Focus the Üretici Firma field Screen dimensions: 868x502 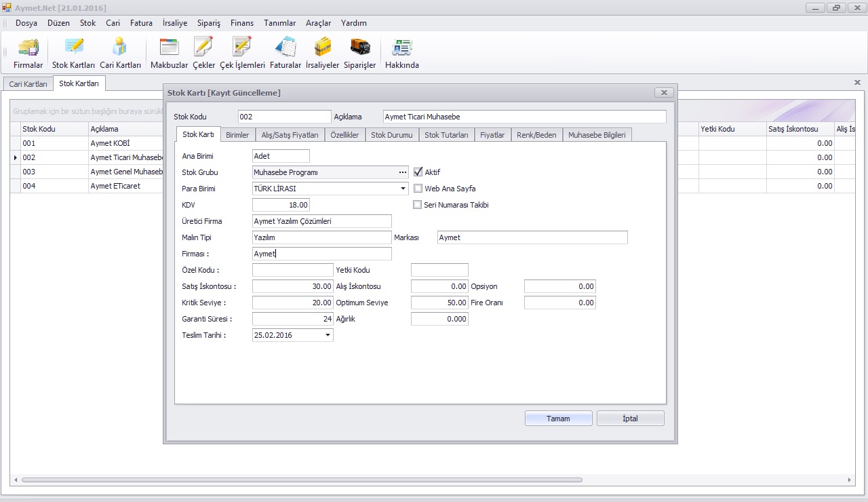click(x=322, y=221)
